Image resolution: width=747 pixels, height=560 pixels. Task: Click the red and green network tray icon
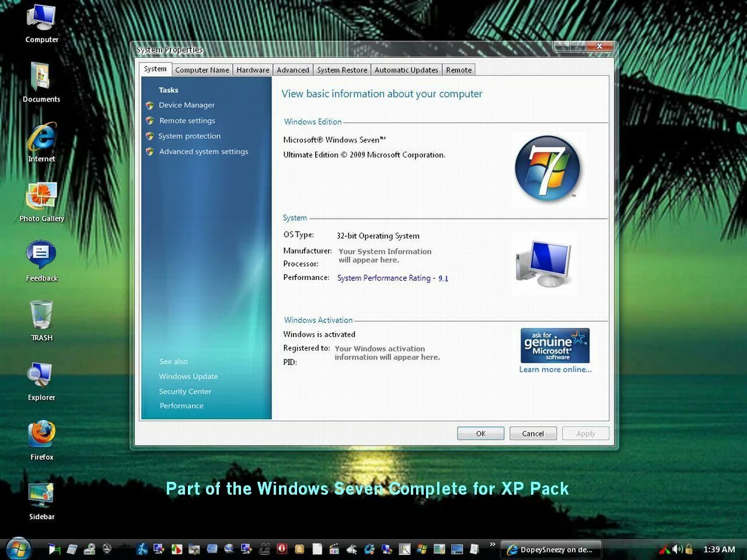click(x=665, y=549)
